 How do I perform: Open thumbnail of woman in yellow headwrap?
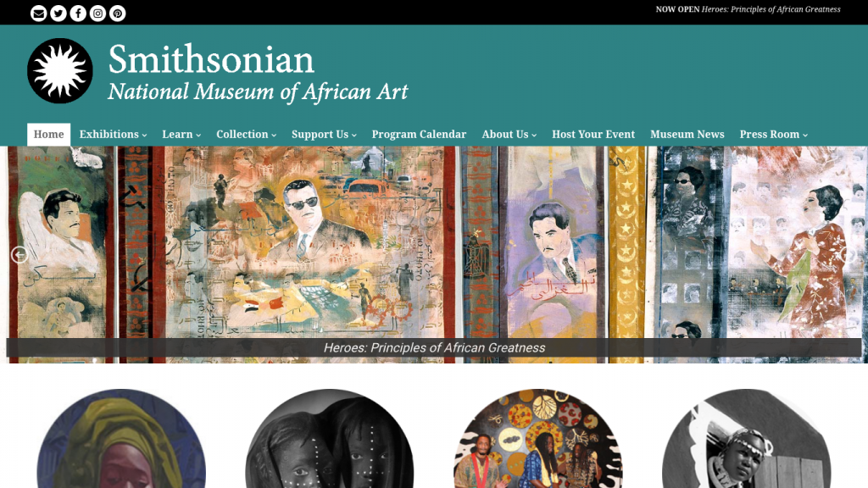121,439
